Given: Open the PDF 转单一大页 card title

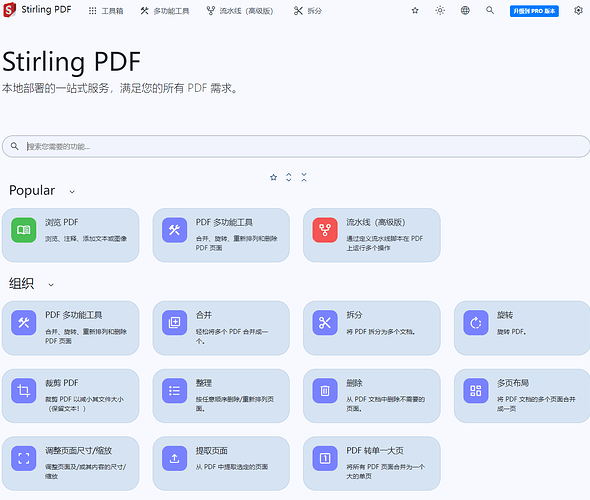Looking at the screenshot, I should pyautogui.click(x=375, y=451).
